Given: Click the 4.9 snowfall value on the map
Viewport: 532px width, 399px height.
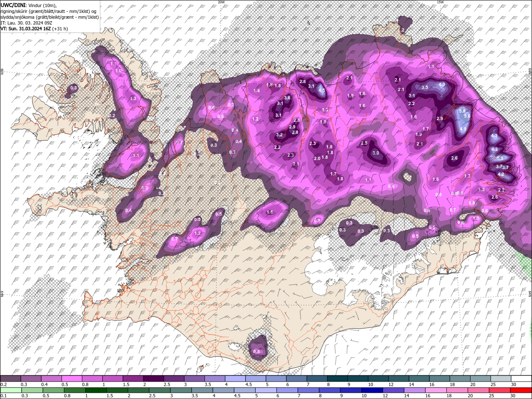Looking at the screenshot, I should click(x=463, y=129).
